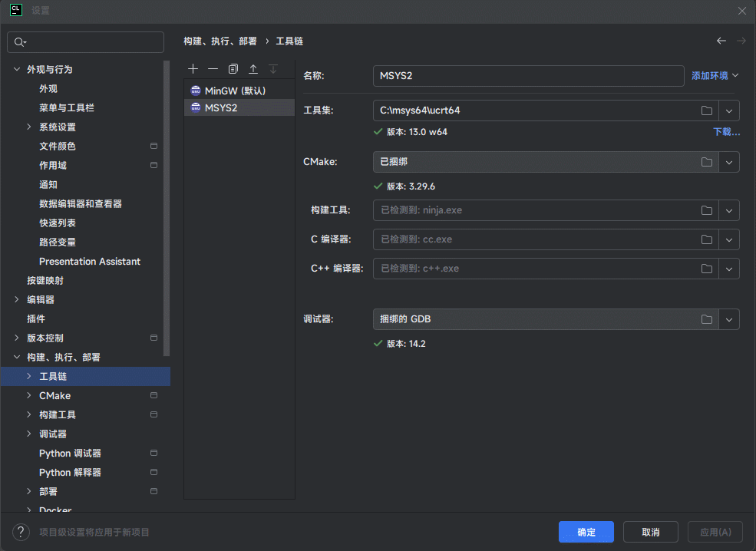Select MinGW (默认) toolchain in list

(235, 91)
